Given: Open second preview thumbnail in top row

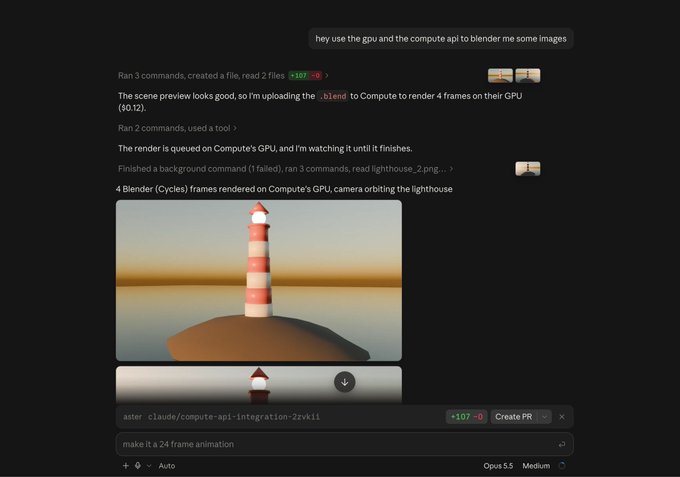Looking at the screenshot, I should point(528,75).
